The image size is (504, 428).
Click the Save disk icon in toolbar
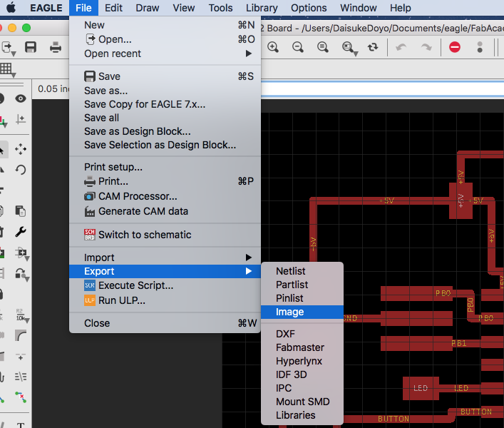coord(31,47)
